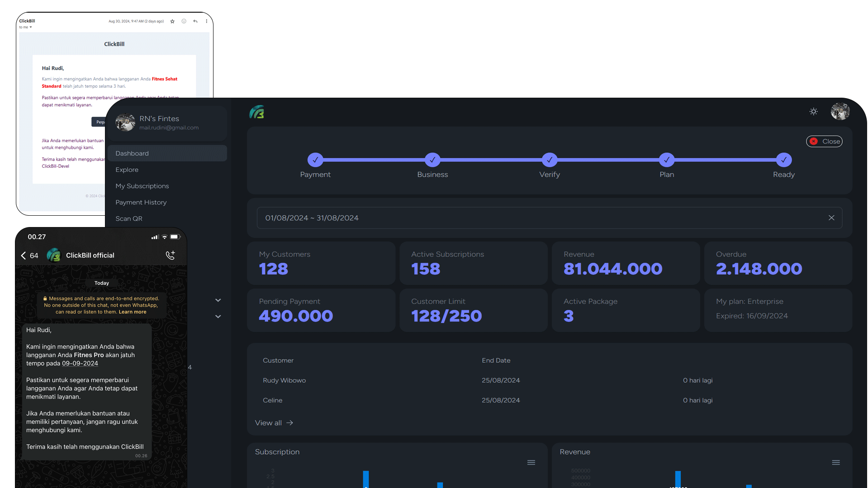This screenshot has width=868, height=488.
Task: Open Payment History in sidebar
Action: tap(167, 202)
